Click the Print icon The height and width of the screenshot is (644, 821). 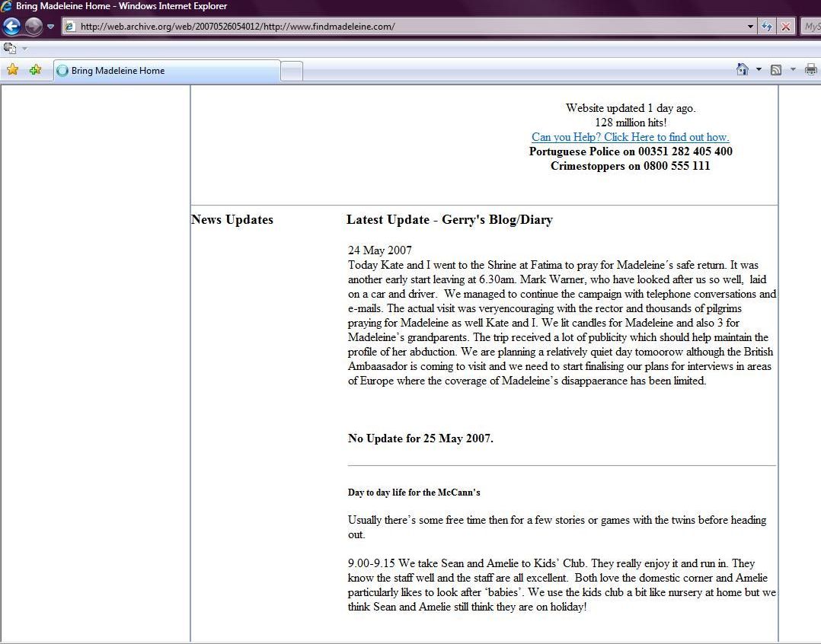pos(810,70)
